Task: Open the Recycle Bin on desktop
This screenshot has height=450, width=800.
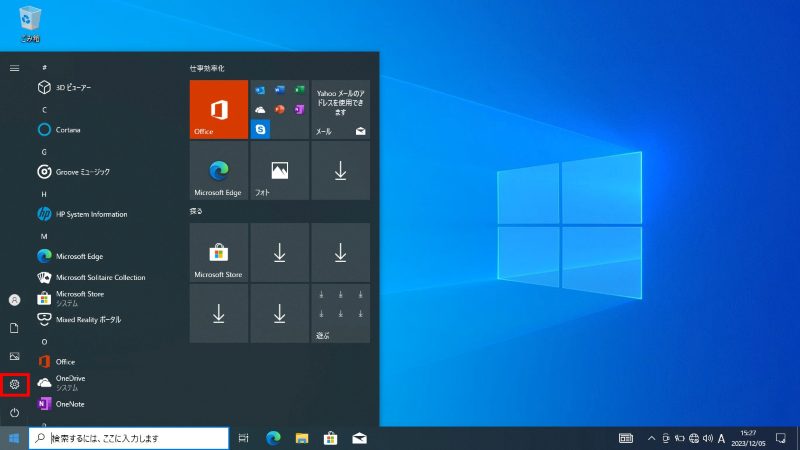Action: (30, 23)
